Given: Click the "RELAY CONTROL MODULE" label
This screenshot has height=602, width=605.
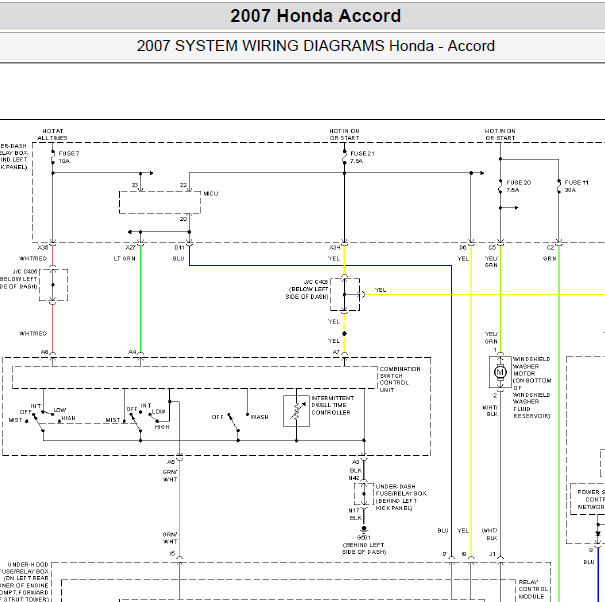Looking at the screenshot, I should click(x=533, y=589).
